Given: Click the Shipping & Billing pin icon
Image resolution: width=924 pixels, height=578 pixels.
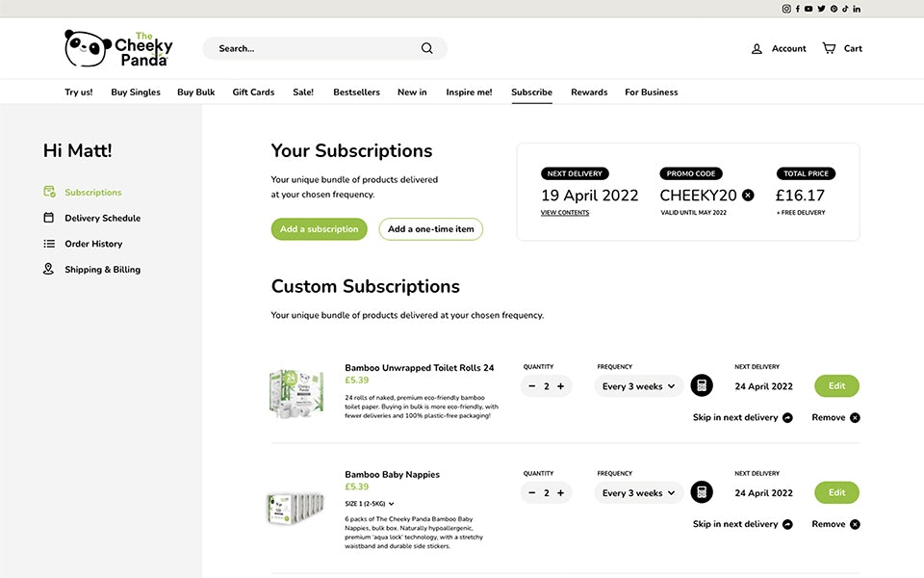Looking at the screenshot, I should click(x=48, y=269).
